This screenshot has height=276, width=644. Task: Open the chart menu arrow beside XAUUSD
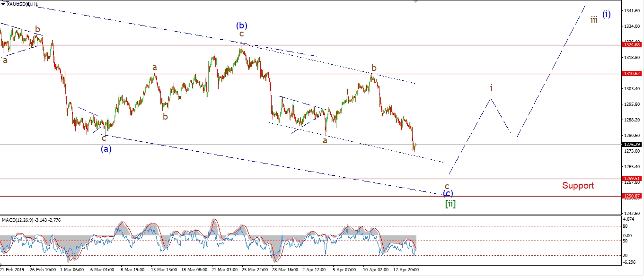click(x=3, y=4)
